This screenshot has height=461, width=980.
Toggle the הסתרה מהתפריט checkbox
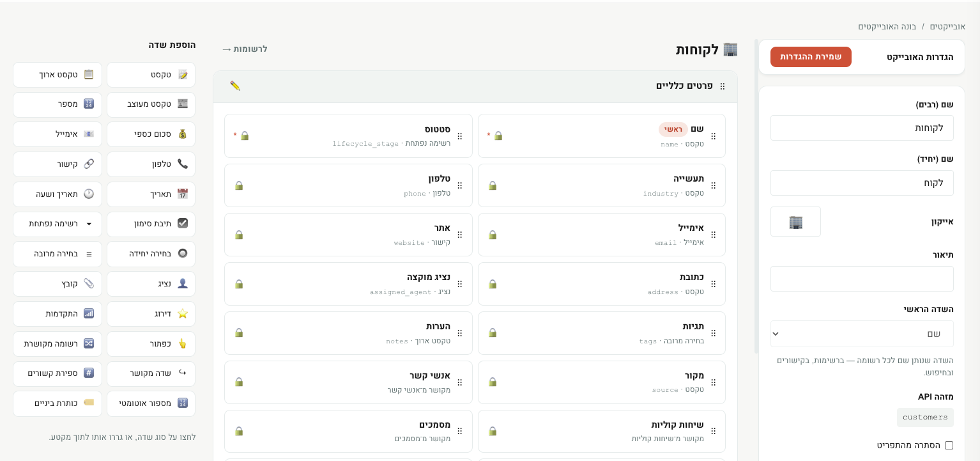(x=949, y=445)
